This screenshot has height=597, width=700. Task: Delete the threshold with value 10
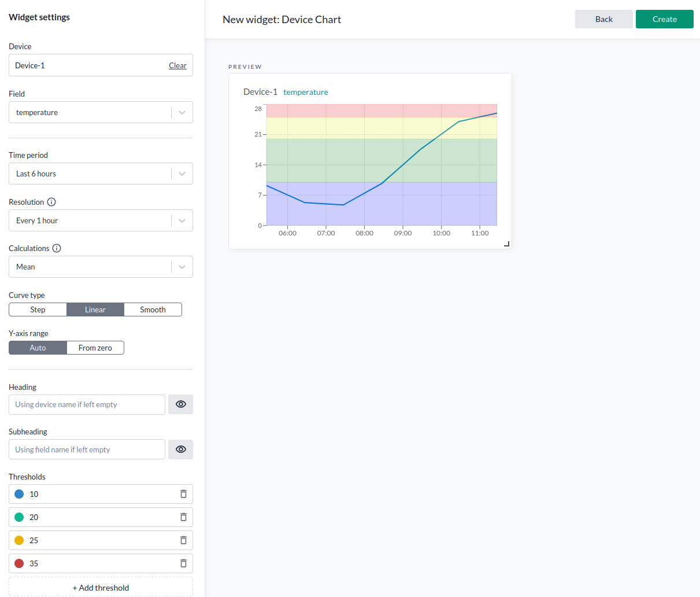click(x=183, y=494)
